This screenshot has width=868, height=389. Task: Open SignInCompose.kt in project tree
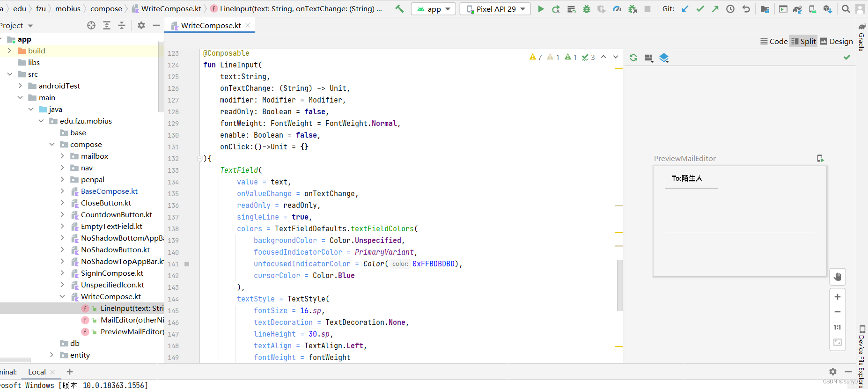112,273
